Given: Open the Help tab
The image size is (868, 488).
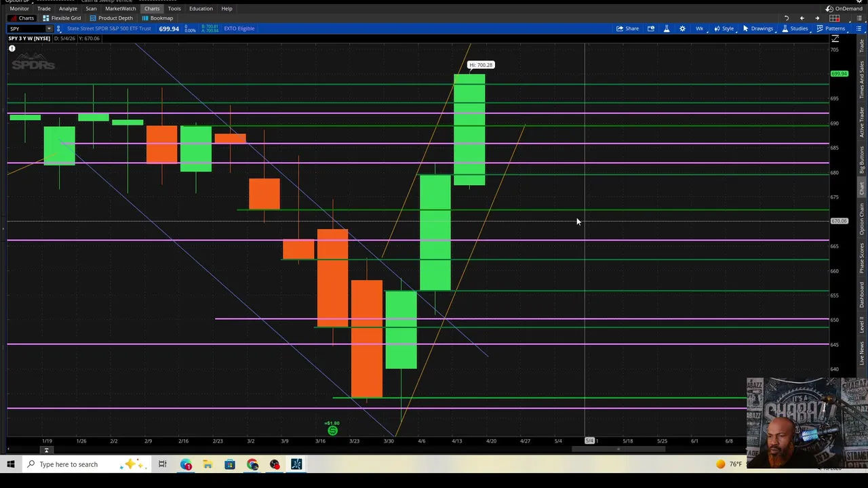Looking at the screenshot, I should click(x=226, y=9).
